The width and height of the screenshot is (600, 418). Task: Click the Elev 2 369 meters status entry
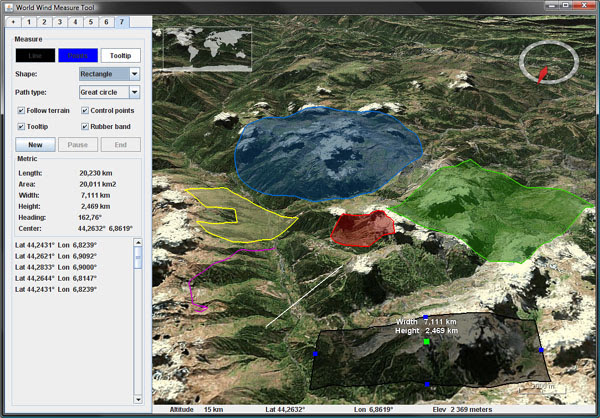click(462, 410)
